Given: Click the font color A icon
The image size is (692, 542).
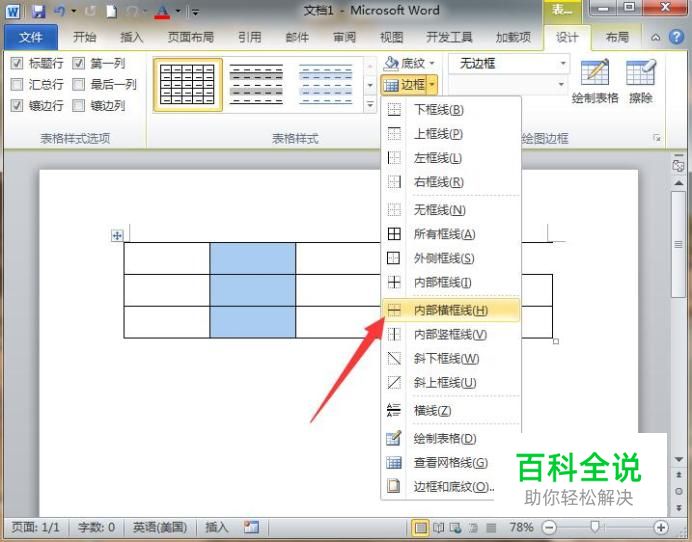Looking at the screenshot, I should pos(162,11).
